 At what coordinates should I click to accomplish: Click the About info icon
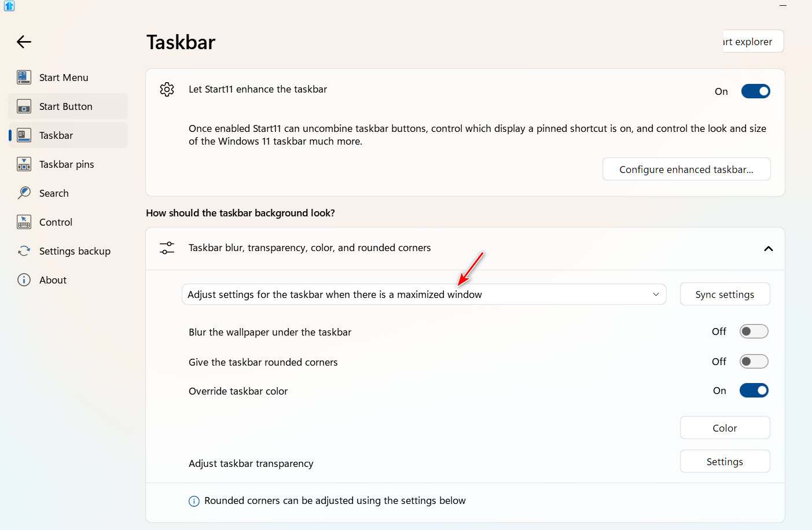pyautogui.click(x=24, y=280)
